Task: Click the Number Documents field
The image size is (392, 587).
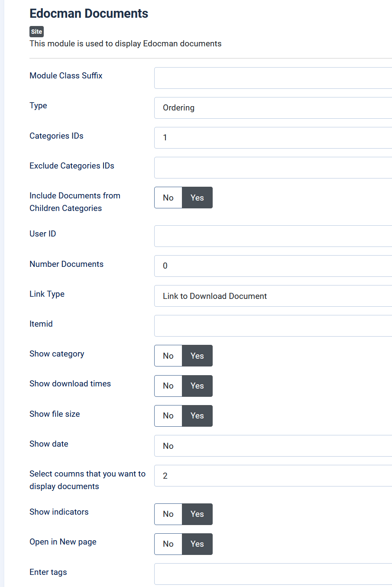Action: (x=273, y=266)
